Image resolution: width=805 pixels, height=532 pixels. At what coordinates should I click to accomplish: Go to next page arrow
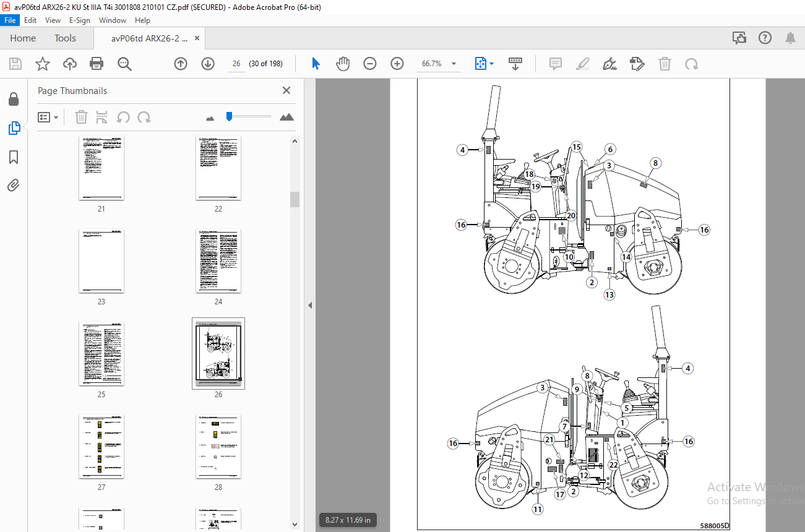208,64
